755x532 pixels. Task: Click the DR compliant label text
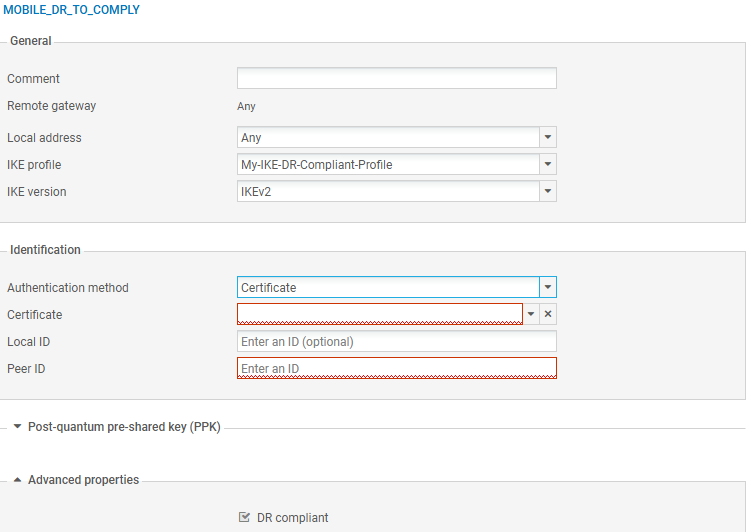(292, 518)
